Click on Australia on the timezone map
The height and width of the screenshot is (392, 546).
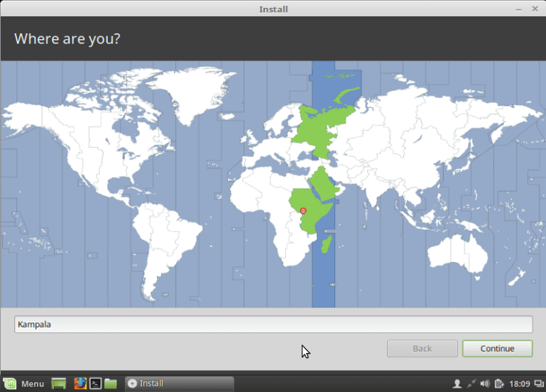point(457,254)
